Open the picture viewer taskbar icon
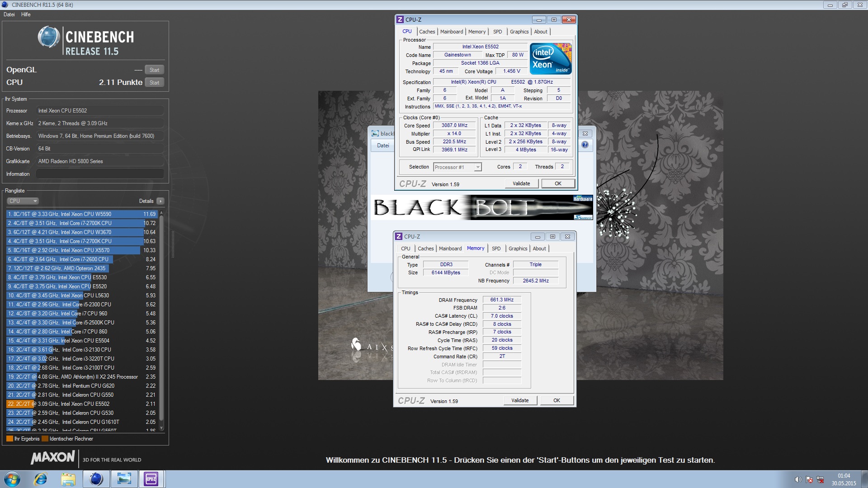 (124, 479)
